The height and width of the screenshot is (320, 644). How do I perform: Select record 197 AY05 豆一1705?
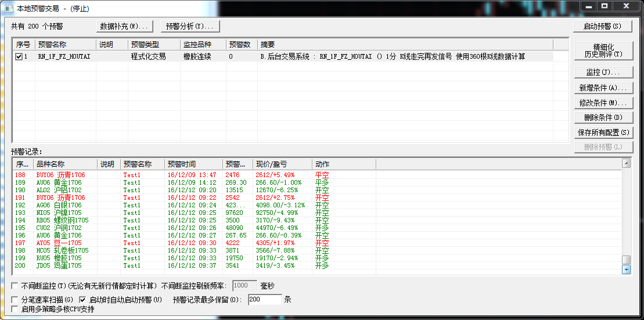[x=316, y=243]
